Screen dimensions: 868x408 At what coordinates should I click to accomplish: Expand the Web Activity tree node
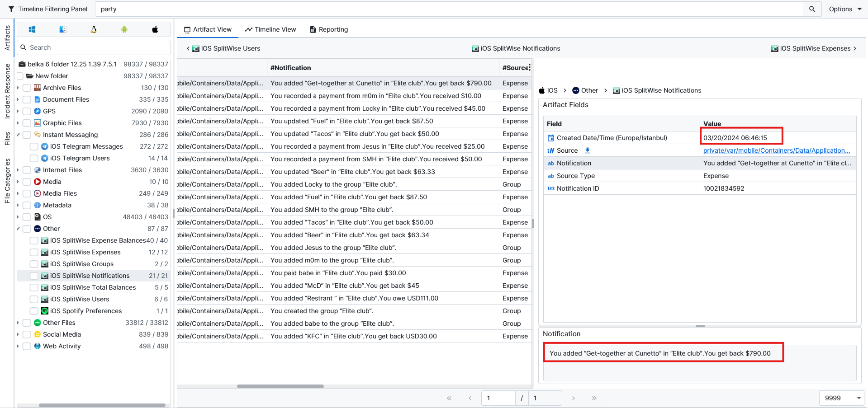[x=18, y=347]
